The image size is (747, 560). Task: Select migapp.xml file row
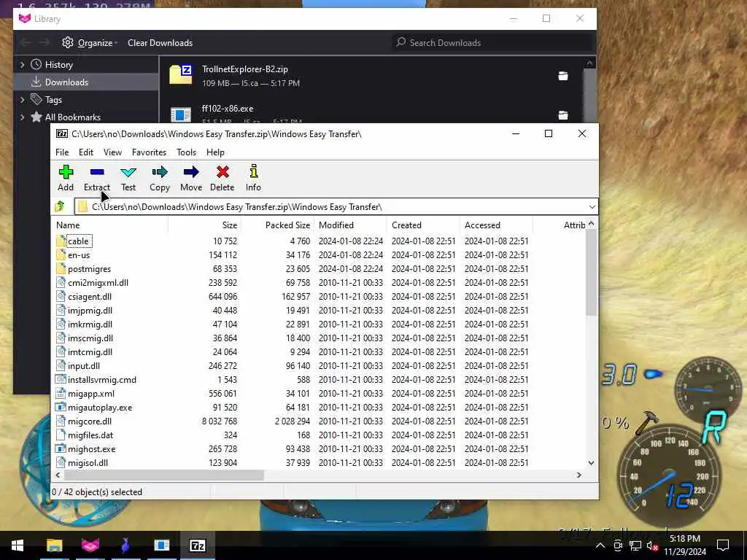(x=320, y=393)
